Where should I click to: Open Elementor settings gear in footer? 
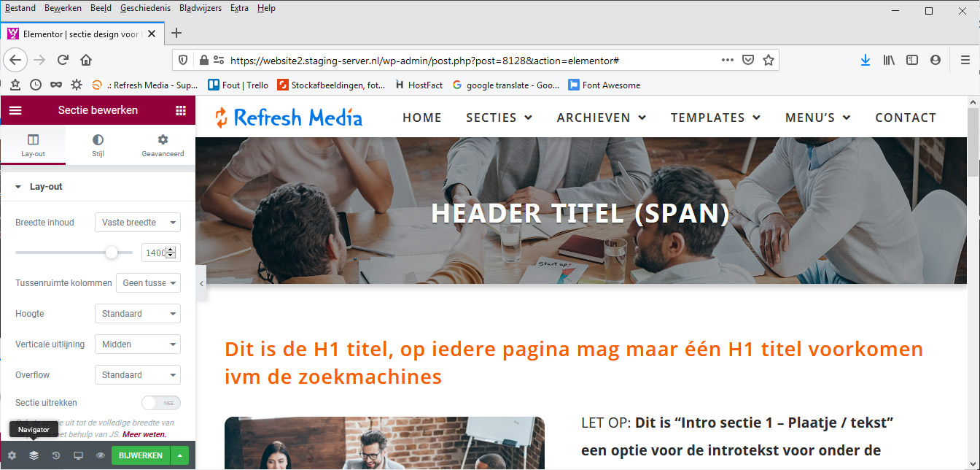click(12, 455)
